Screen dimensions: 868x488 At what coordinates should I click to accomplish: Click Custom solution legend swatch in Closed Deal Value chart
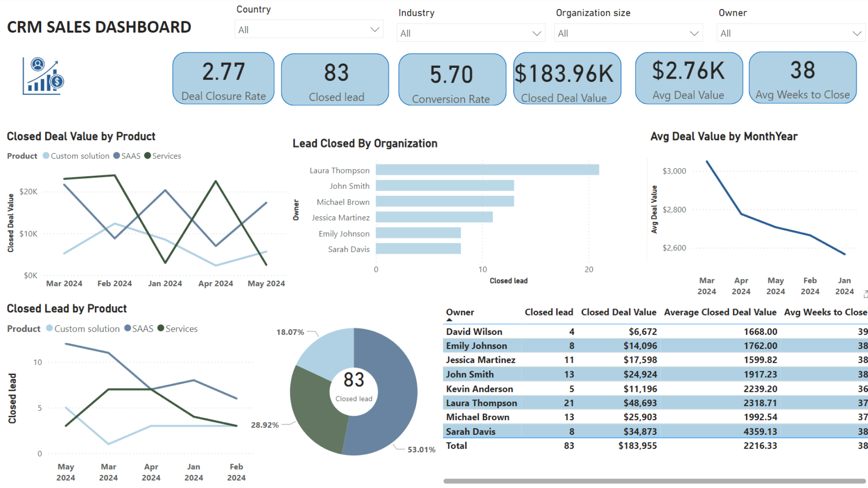tap(46, 156)
